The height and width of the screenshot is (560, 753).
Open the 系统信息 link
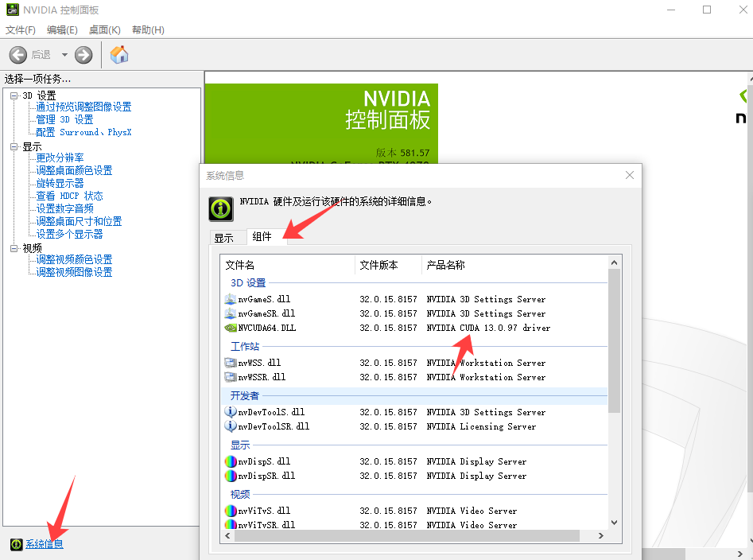pos(44,544)
